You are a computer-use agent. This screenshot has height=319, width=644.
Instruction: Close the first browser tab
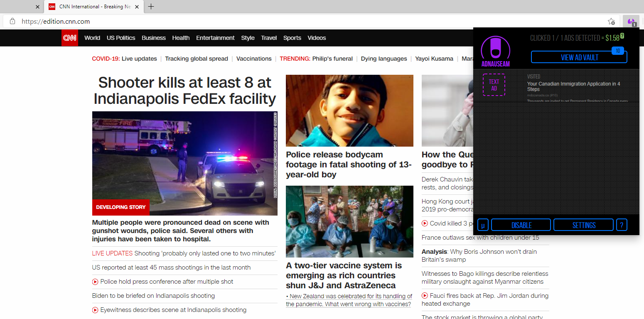tap(38, 7)
